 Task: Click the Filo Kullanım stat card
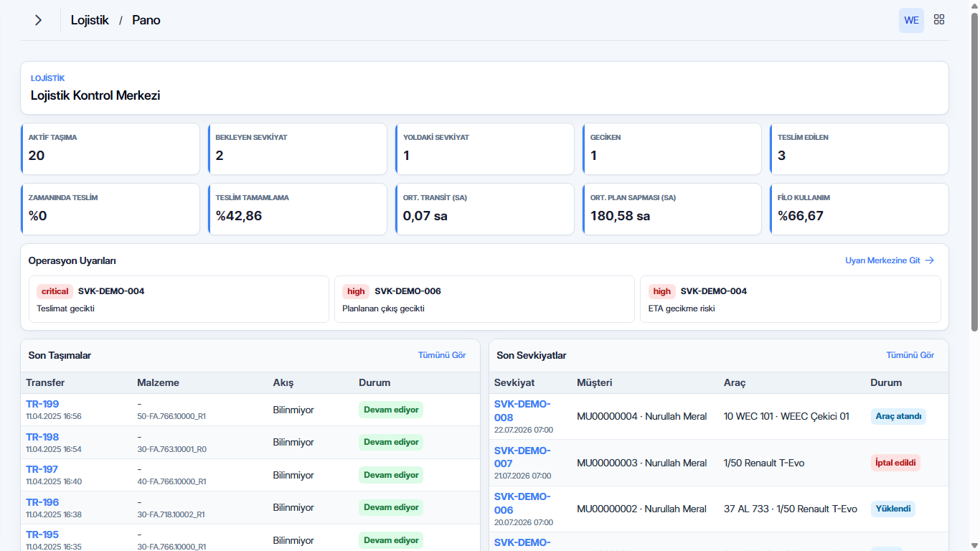tap(859, 209)
